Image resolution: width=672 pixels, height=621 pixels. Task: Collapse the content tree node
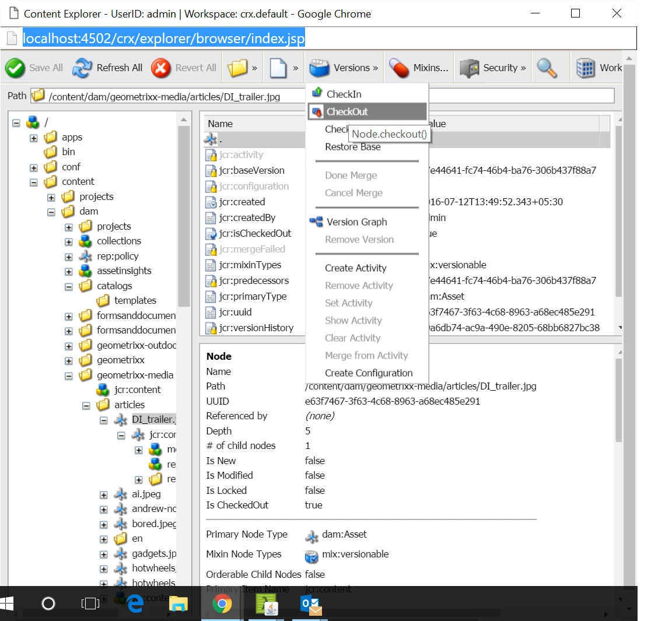tap(33, 183)
